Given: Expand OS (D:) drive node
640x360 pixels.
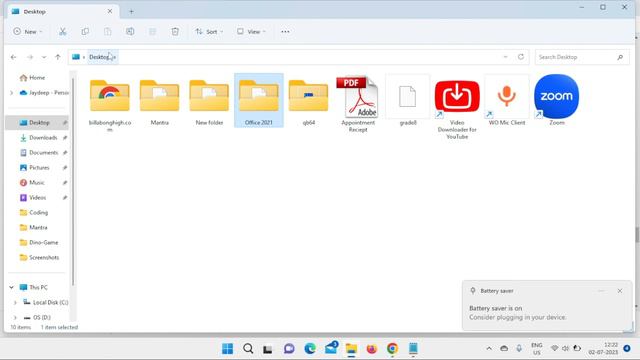Looking at the screenshot, I should pos(15,318).
